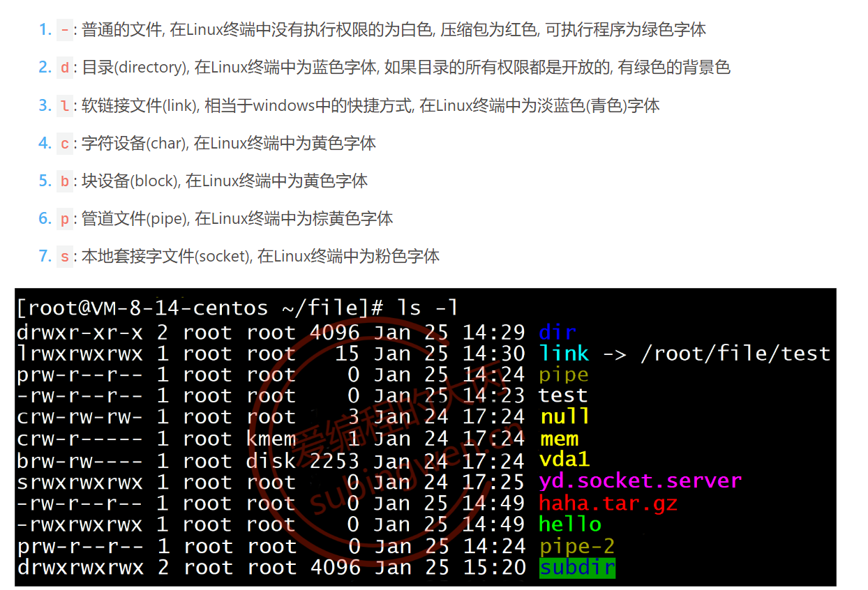The image size is (868, 590).
Task: Select the pink 'yd.socket.server' filename
Action: (x=640, y=481)
